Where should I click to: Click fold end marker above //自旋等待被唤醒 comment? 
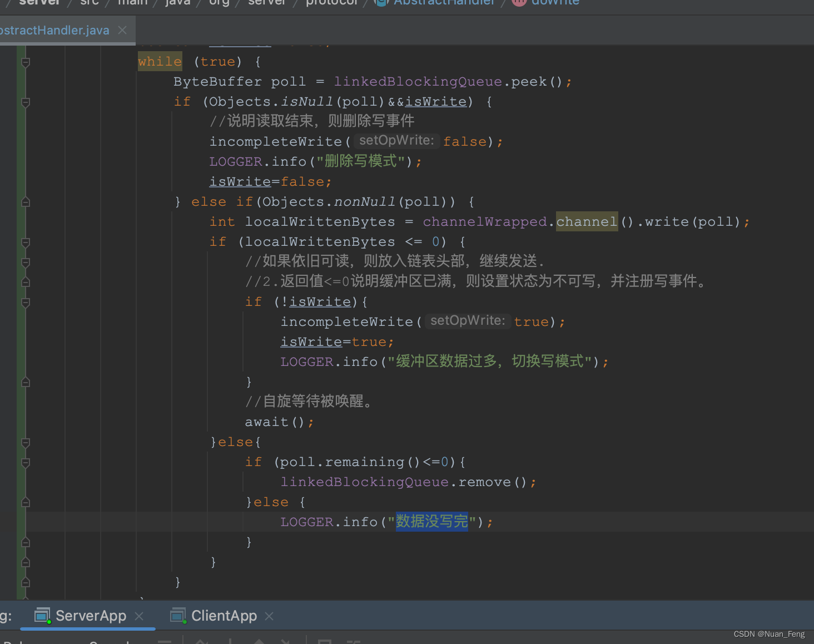coord(26,382)
